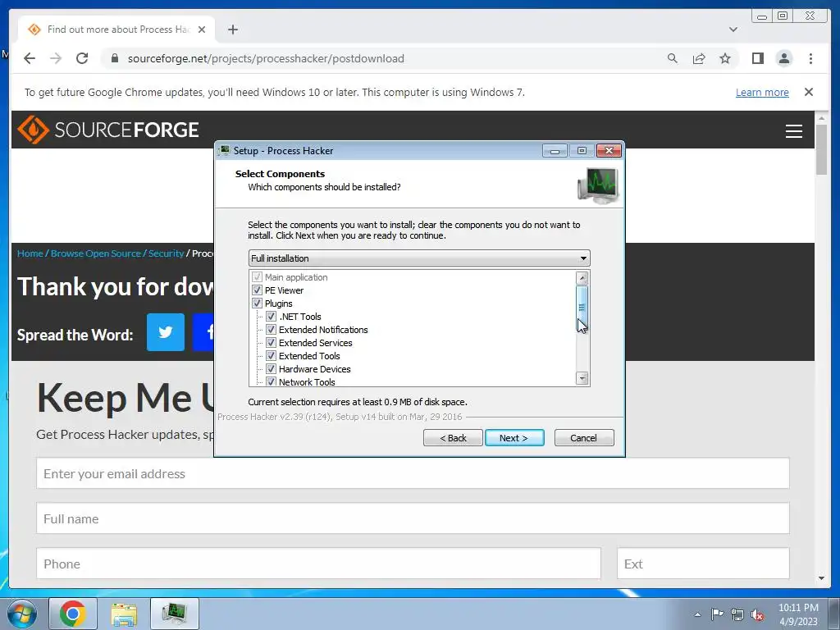Click the Learn more link
The image size is (840, 630).
pyautogui.click(x=762, y=92)
